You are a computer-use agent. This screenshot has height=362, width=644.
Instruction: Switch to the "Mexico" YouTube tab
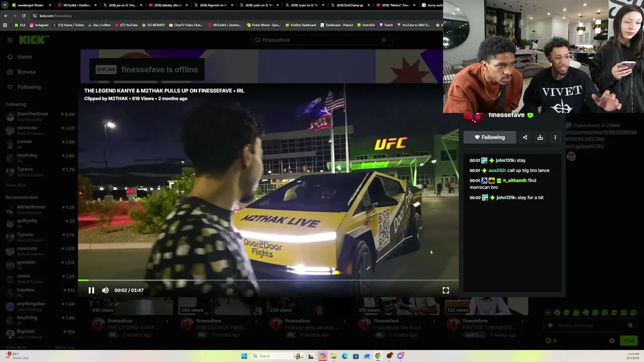click(x=395, y=5)
